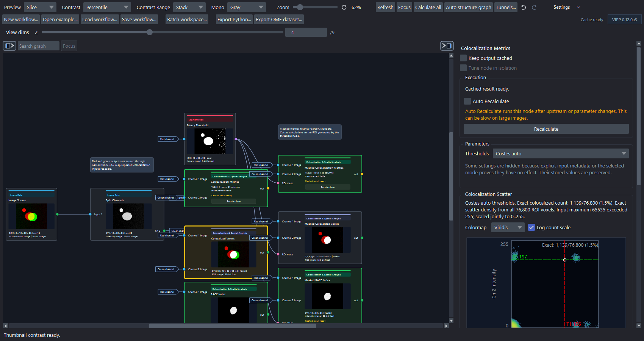Screen dimensions: 644x341
Task: Open Thresholds Costes auto dropdown
Action: [x=561, y=153]
